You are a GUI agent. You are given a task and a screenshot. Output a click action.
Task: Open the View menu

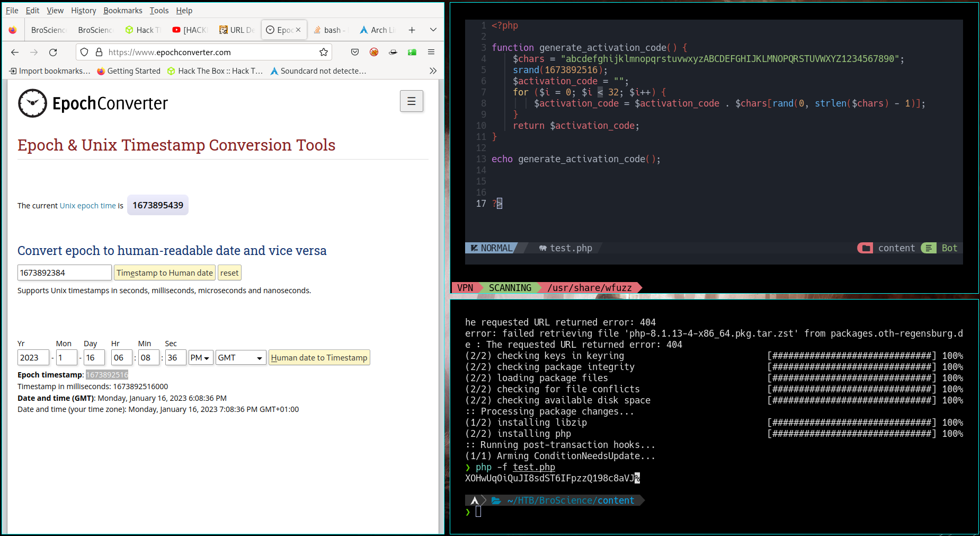point(55,11)
